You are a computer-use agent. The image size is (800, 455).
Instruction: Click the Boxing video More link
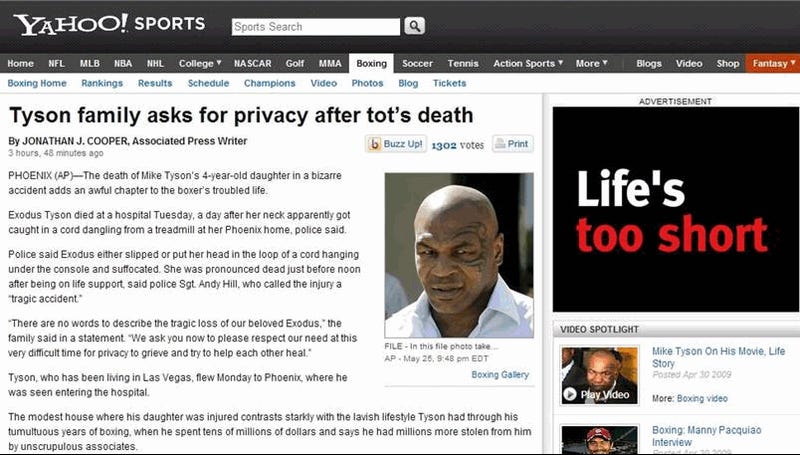[x=702, y=398]
